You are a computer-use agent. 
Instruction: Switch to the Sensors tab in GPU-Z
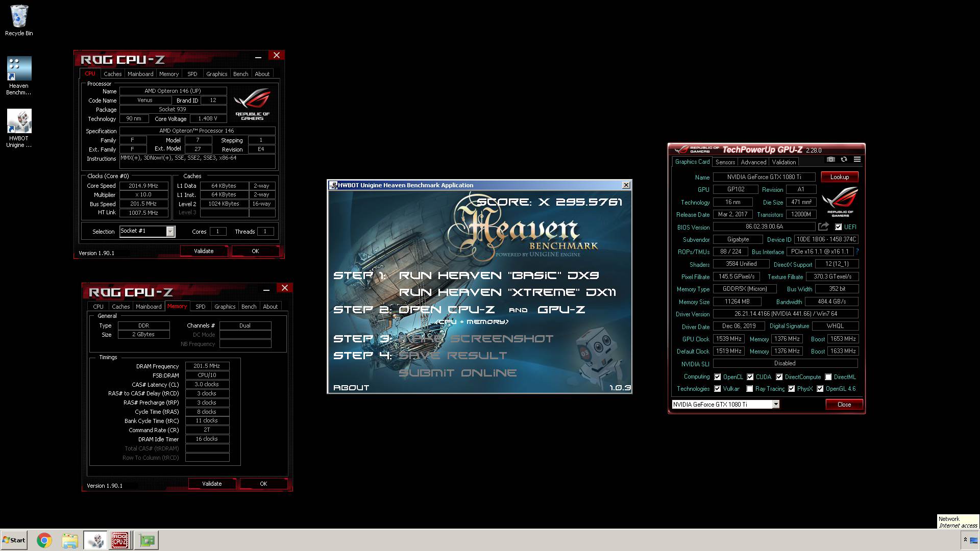click(725, 162)
